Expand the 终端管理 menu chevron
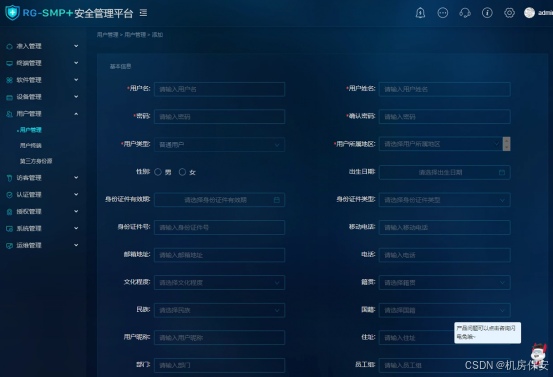The height and width of the screenshot is (377, 553). tap(76, 63)
